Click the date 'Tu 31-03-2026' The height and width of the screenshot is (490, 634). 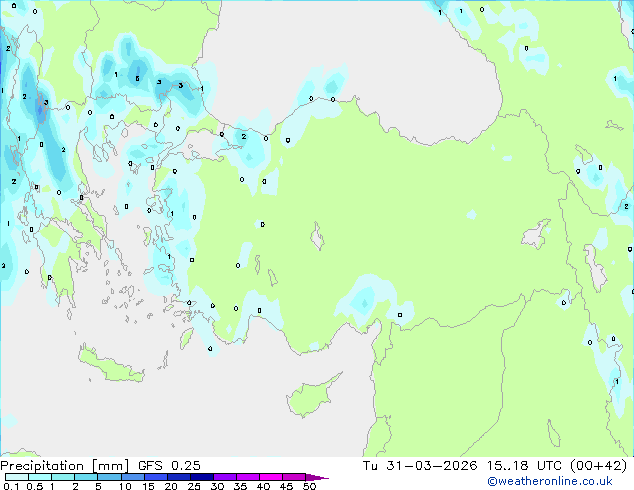coord(420,466)
